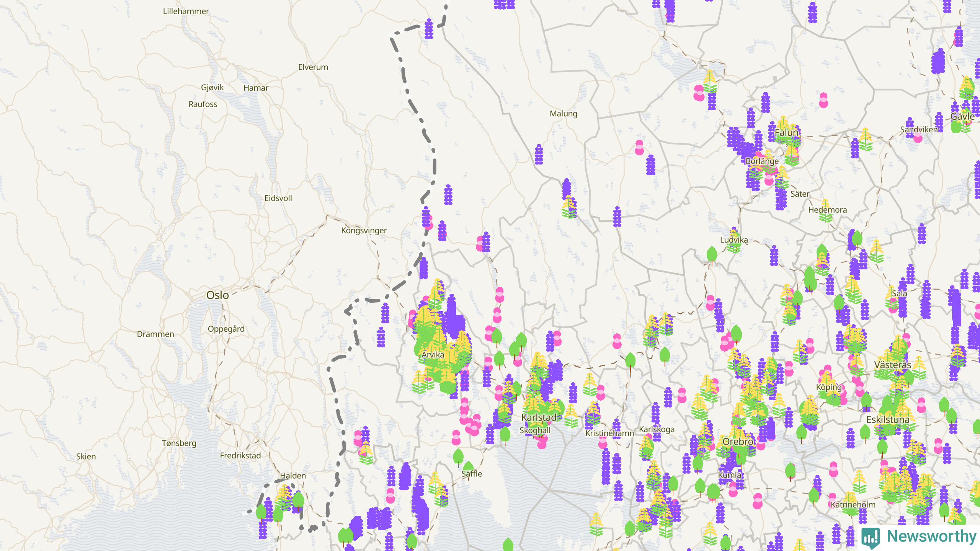Image resolution: width=980 pixels, height=551 pixels.
Task: Click the Fredrikstad label
Action: [240, 456]
